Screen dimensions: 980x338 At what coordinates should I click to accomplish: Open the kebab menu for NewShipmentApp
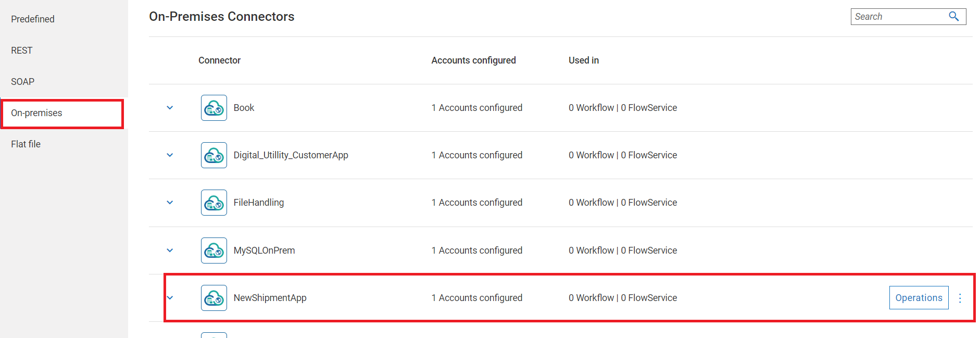[x=960, y=298]
